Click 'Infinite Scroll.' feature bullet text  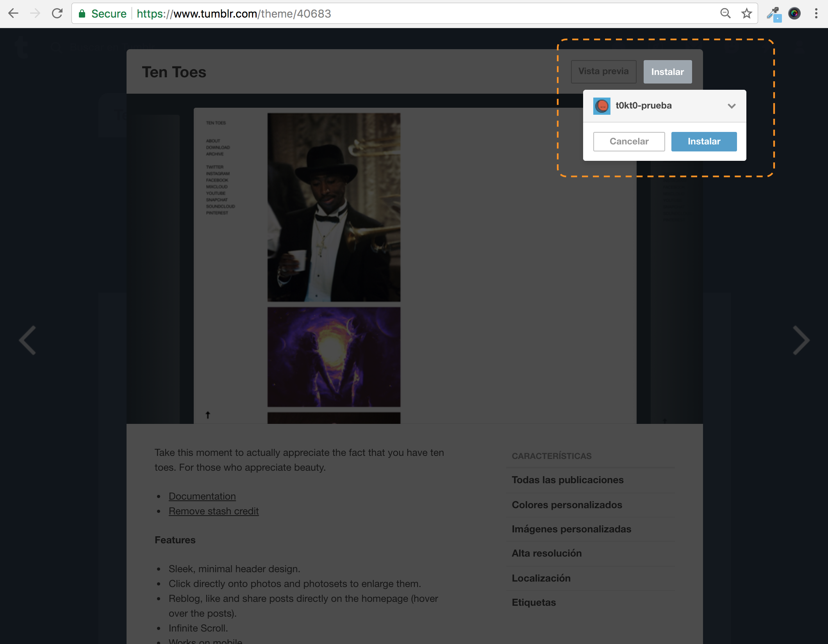point(198,628)
